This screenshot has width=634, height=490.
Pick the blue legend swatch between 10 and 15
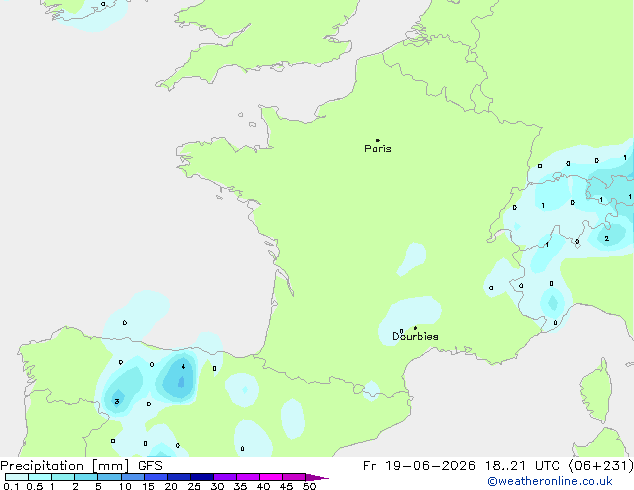[132, 477]
